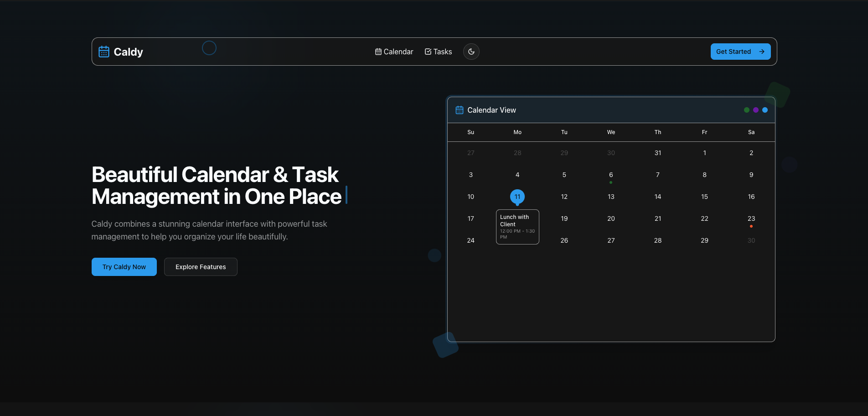Open the Calendar nav link
Viewport: 868px width, 416px height.
[x=394, y=52]
